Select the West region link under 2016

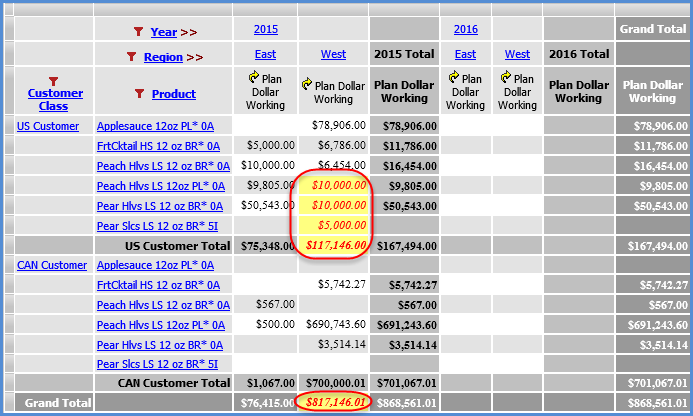point(517,54)
